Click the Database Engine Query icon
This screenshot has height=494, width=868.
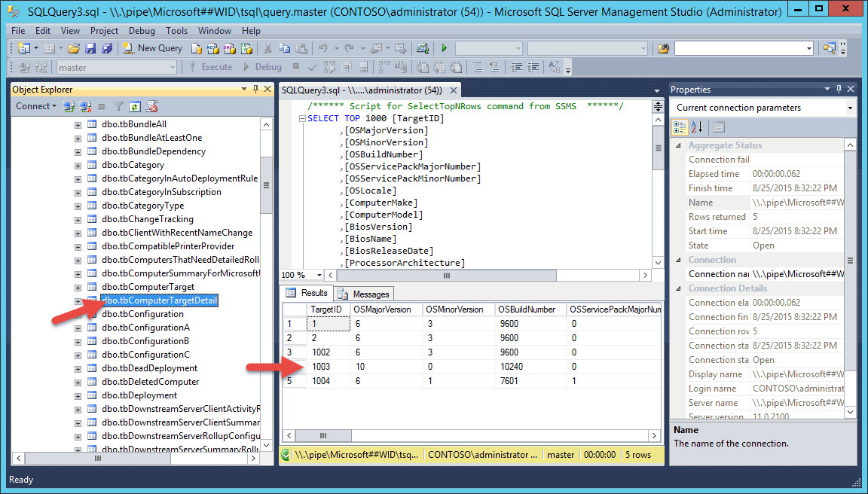click(196, 49)
